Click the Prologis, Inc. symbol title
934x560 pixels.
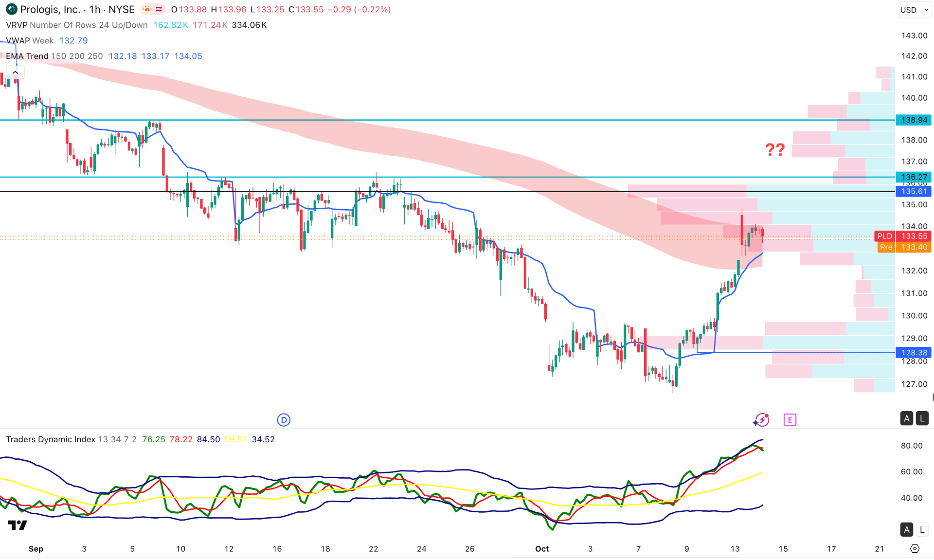tap(50, 9)
